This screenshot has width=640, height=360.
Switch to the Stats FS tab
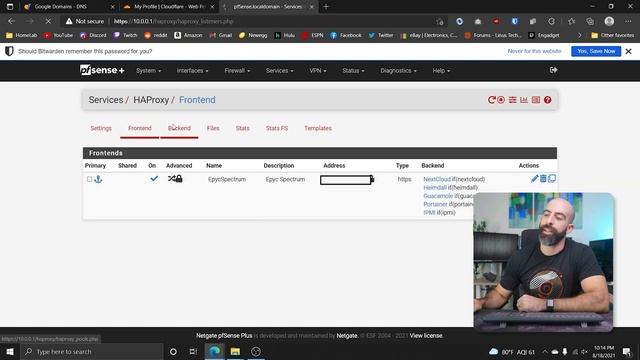click(277, 128)
